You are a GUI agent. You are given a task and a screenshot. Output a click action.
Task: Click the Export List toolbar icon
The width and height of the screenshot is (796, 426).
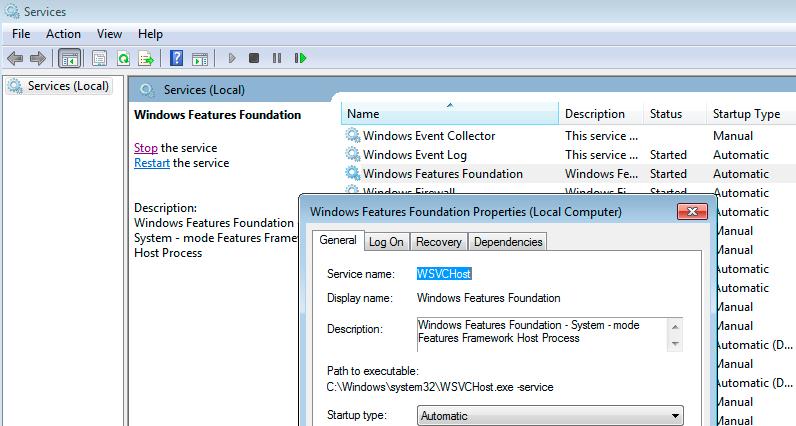coord(146,58)
